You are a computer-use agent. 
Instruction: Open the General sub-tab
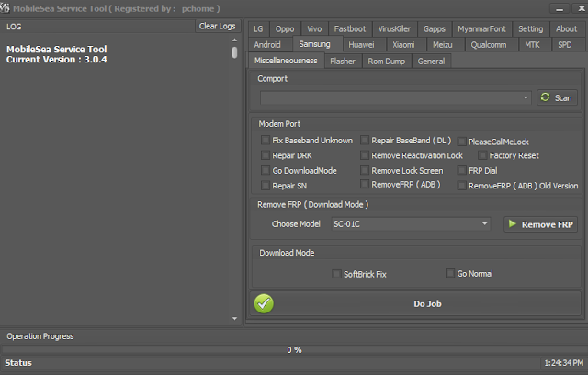(x=431, y=62)
